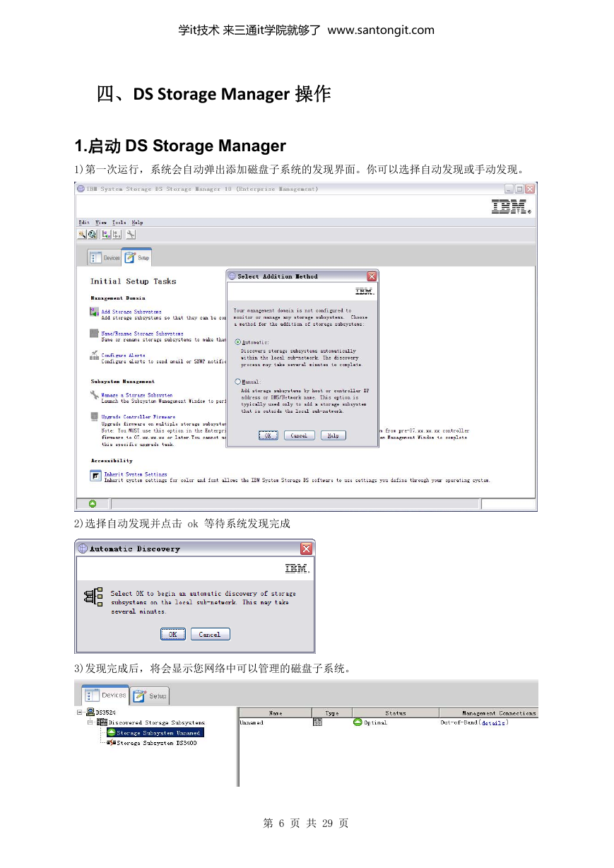Open the Configure Alerts link

click(x=124, y=356)
